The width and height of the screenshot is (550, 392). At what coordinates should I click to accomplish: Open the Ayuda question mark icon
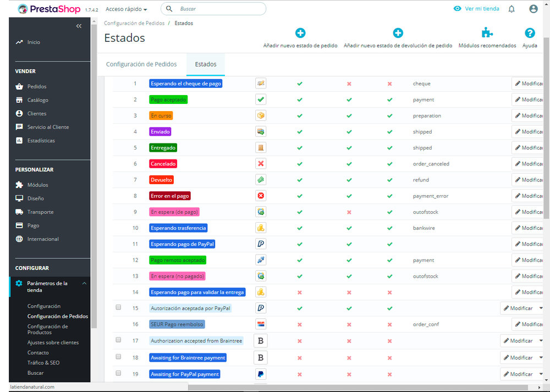click(x=530, y=33)
